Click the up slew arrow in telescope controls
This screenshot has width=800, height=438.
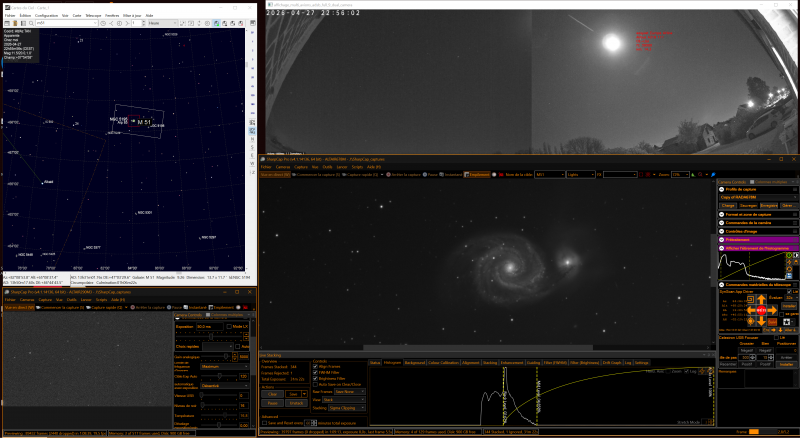[761, 299]
